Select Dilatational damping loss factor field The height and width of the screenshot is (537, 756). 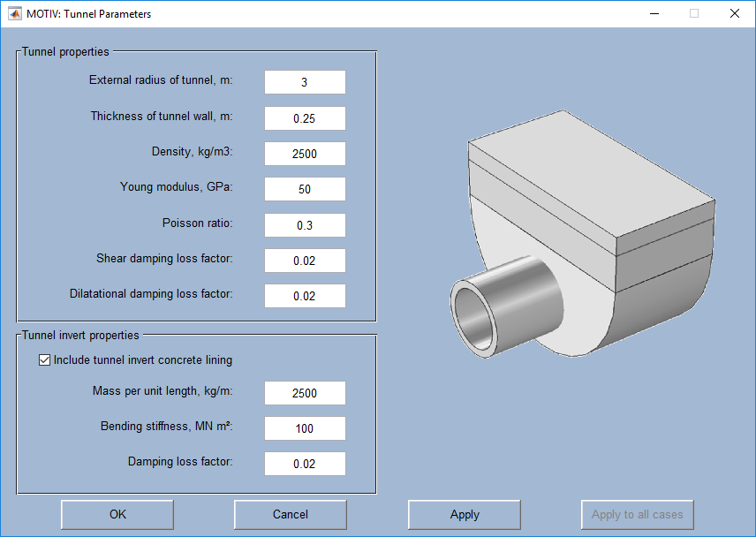[x=305, y=296]
